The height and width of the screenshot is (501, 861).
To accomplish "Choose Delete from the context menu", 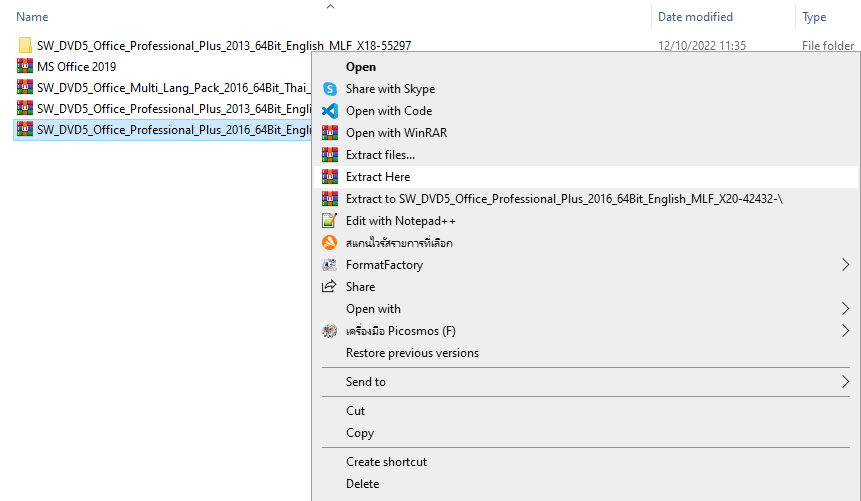I will click(362, 484).
